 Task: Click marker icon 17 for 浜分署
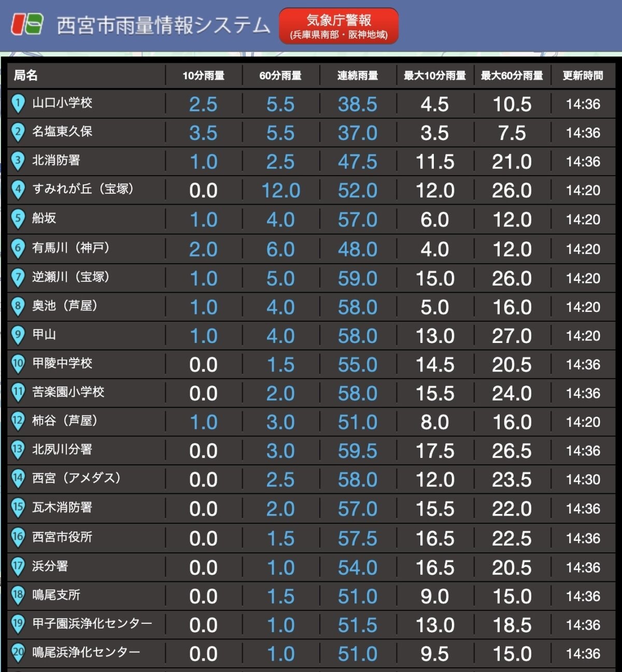18,567
